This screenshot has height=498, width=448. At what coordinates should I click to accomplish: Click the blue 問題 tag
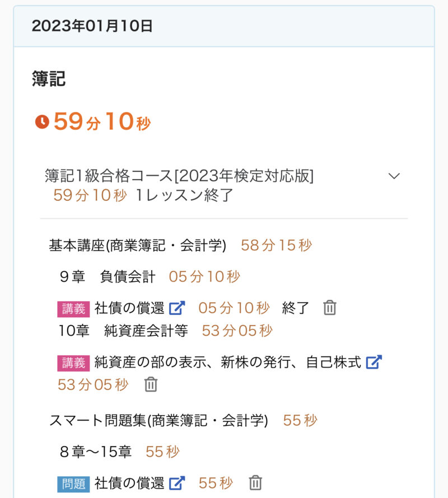click(73, 483)
